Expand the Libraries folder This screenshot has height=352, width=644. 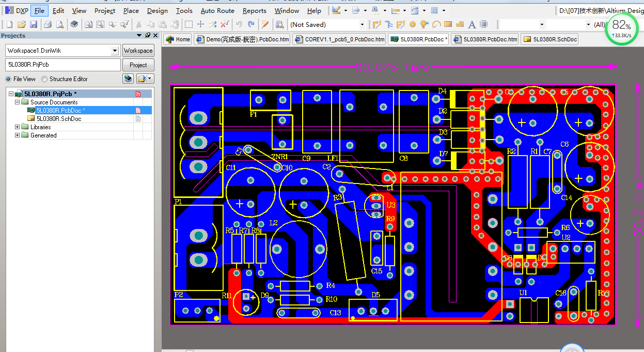[17, 127]
